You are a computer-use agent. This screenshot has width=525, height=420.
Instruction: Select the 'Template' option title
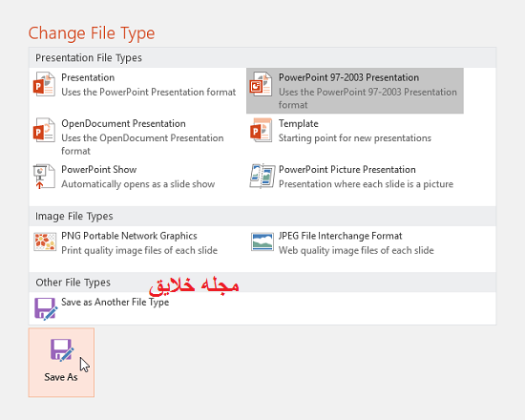299,123
